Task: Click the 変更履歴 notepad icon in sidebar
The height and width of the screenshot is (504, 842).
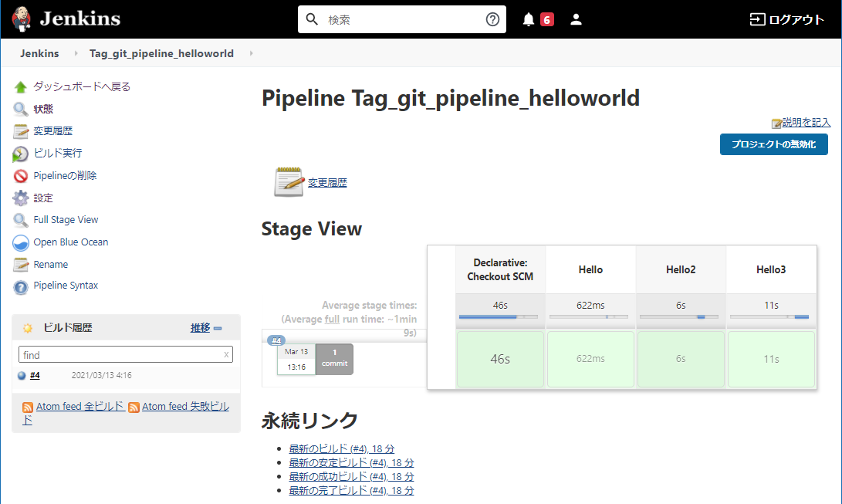Action: (x=20, y=131)
